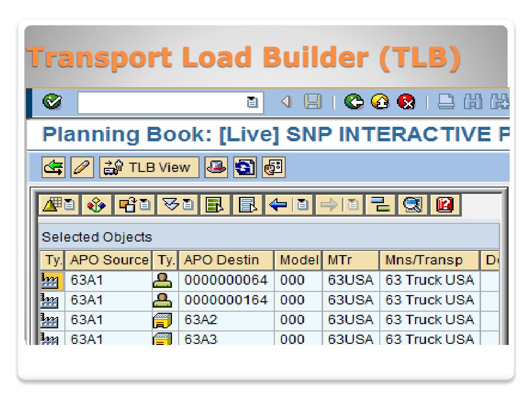Open dropdown beside triangle grid icon
This screenshot has height=399, width=532.
[x=70, y=205]
